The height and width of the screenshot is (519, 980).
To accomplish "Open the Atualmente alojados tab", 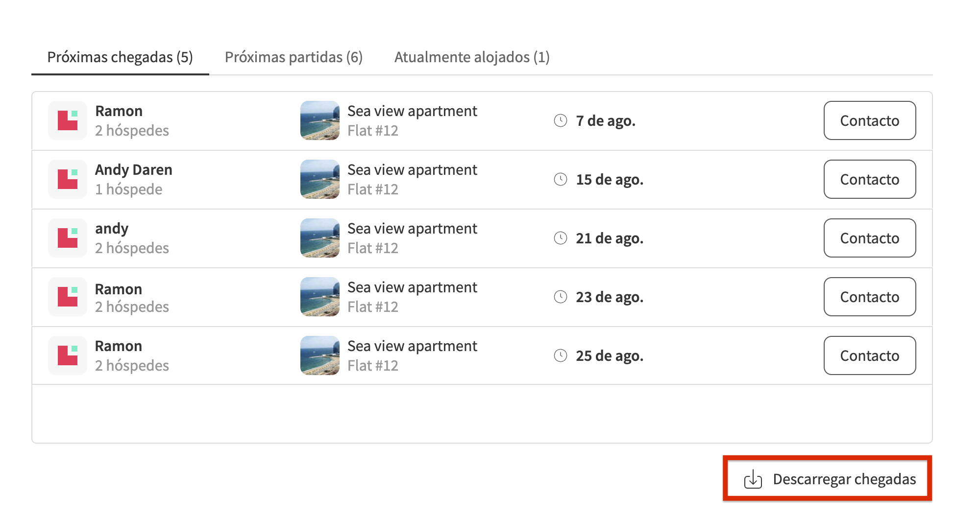I will coord(472,57).
